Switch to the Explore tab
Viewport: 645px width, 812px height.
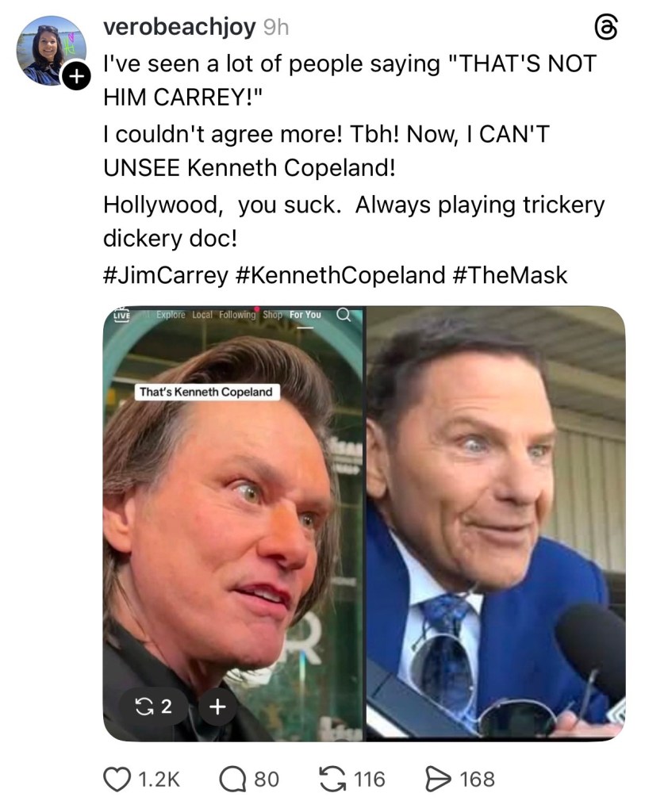[x=171, y=315]
